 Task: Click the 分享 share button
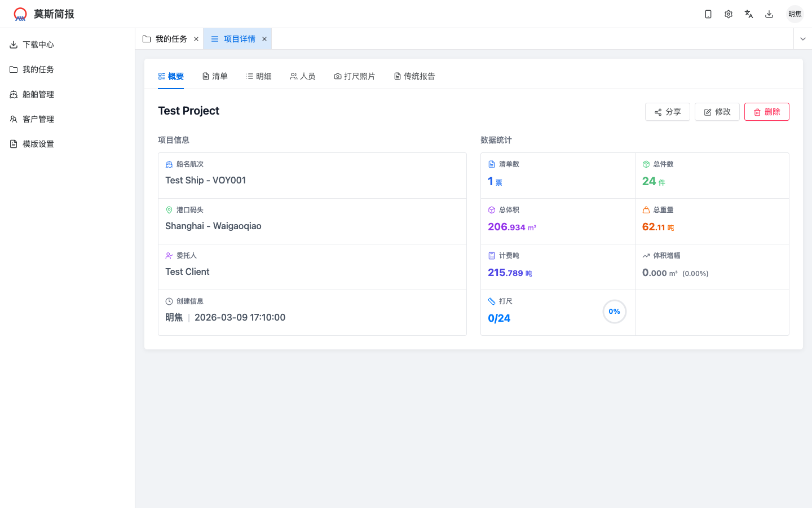(x=668, y=112)
